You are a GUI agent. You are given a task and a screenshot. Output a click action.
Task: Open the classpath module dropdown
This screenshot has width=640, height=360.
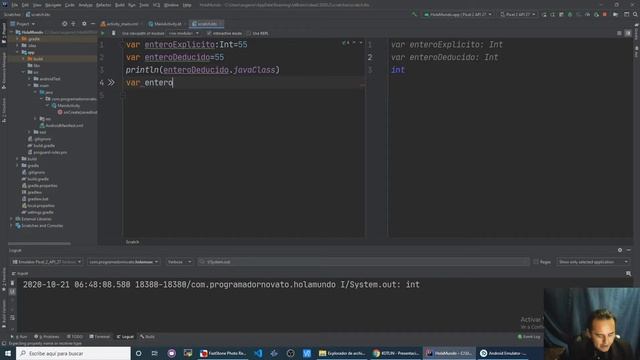184,33
